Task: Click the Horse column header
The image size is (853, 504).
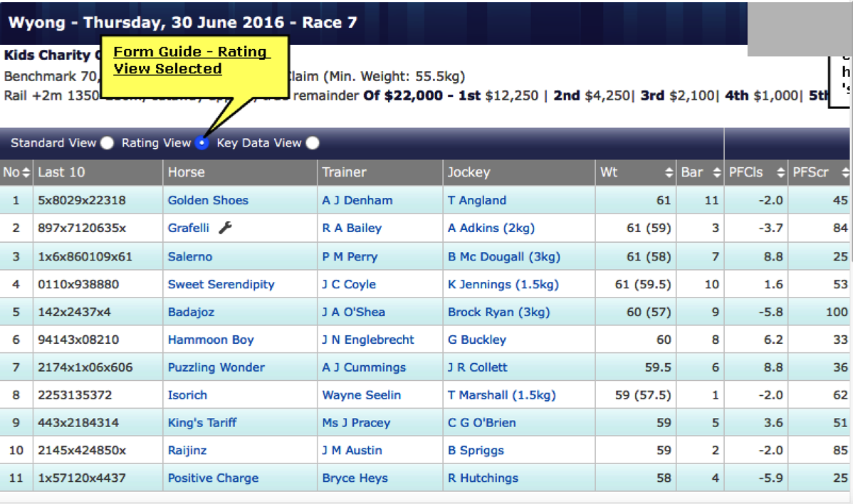Action: (187, 172)
